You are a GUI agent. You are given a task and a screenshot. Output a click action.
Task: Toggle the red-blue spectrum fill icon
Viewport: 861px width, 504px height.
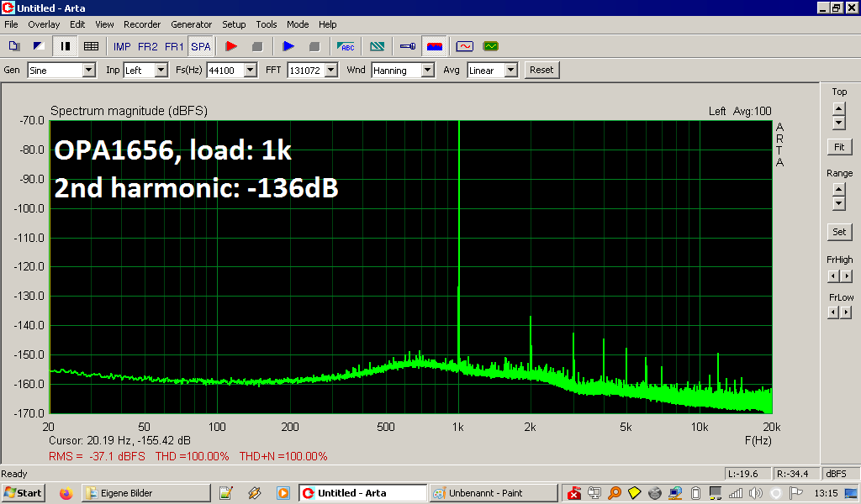coord(435,46)
